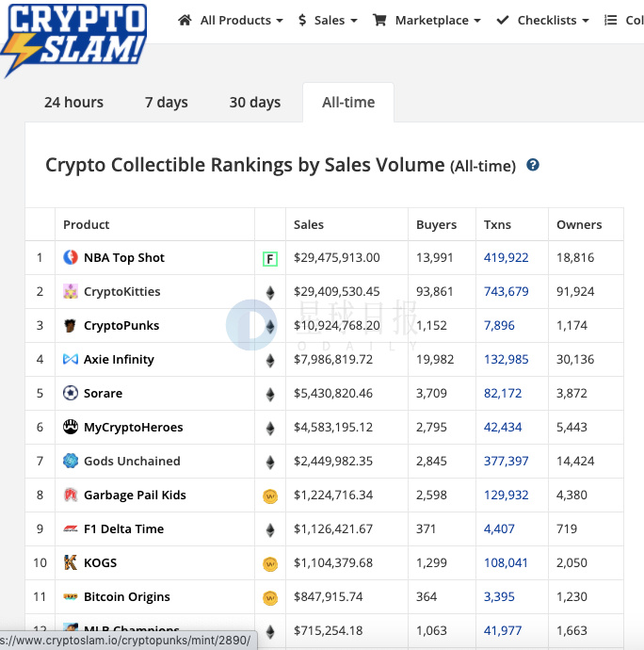The height and width of the screenshot is (650, 644).
Task: Switch to the 24 hours tab
Action: [x=73, y=102]
